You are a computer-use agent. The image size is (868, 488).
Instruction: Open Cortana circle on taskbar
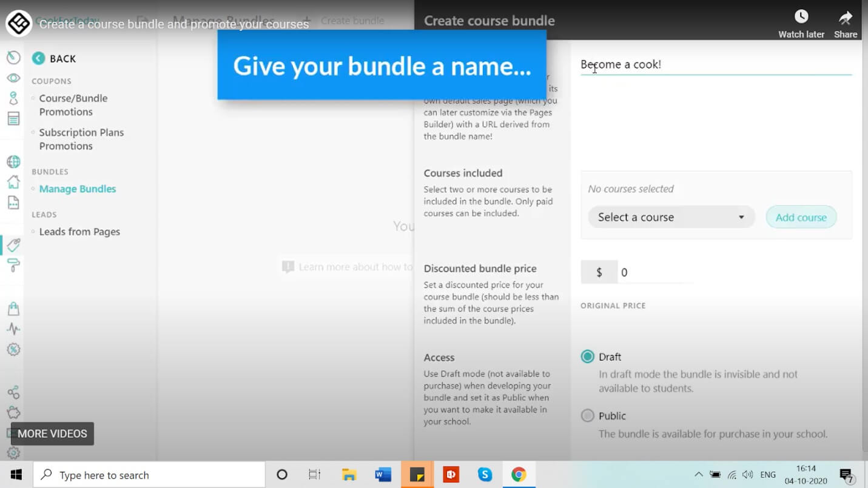[281, 475]
